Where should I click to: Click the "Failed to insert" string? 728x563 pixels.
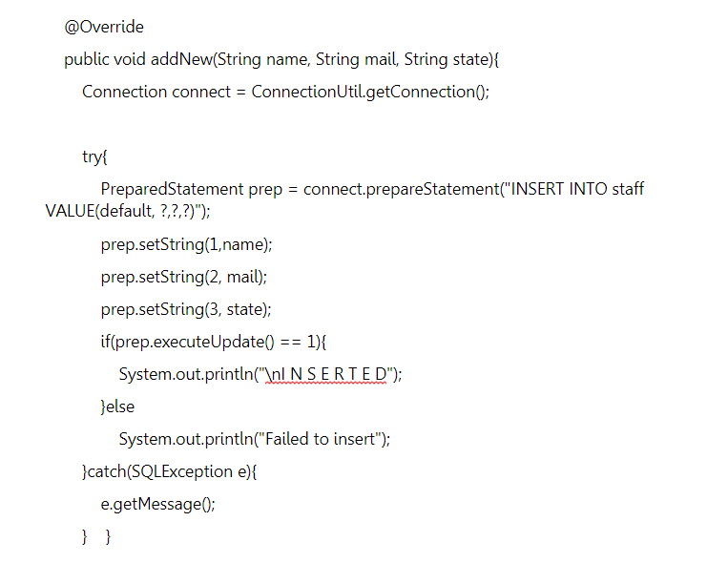click(321, 439)
